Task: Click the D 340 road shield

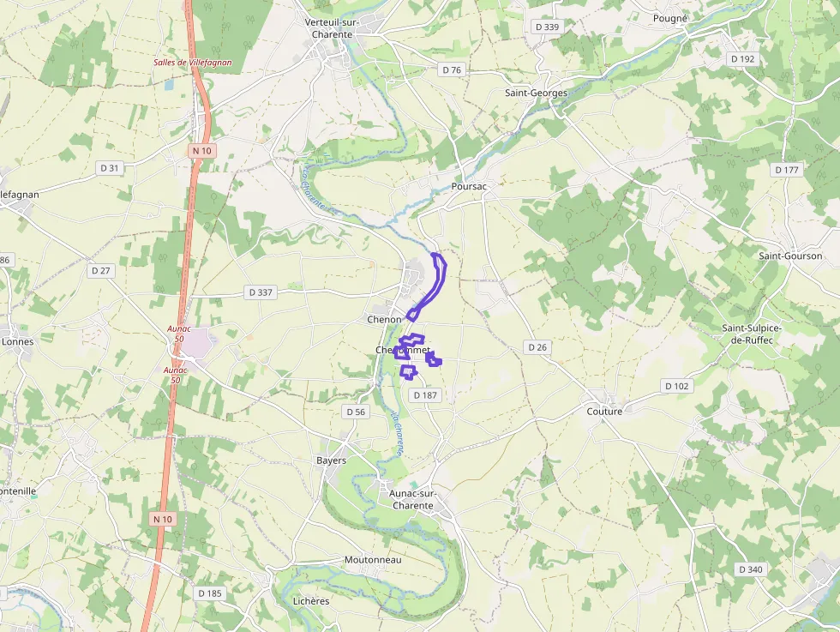Action: click(x=751, y=569)
